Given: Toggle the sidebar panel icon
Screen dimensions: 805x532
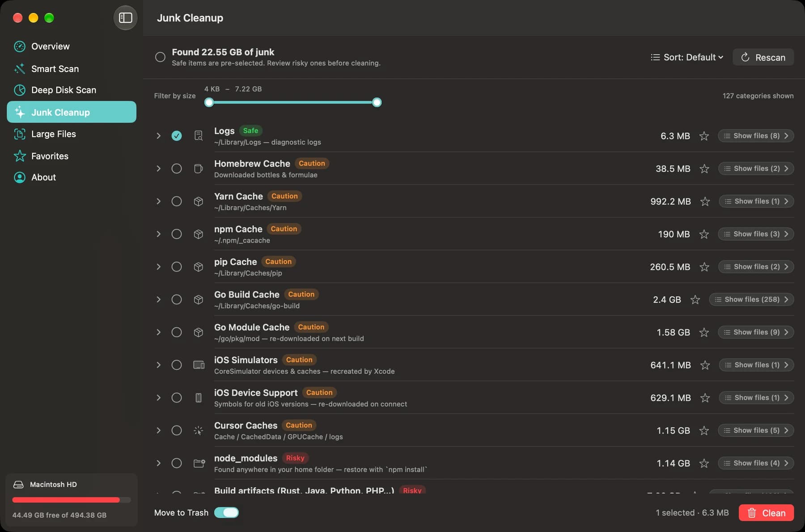Looking at the screenshot, I should coord(125,18).
